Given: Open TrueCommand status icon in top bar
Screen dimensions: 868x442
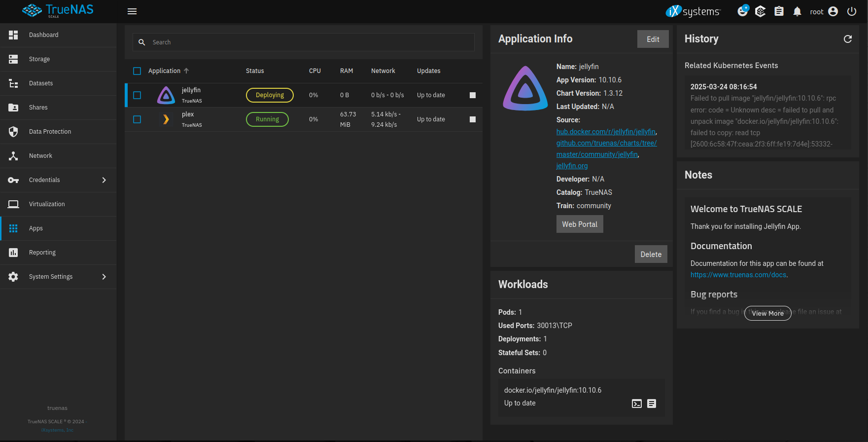Looking at the screenshot, I should pos(743,11).
